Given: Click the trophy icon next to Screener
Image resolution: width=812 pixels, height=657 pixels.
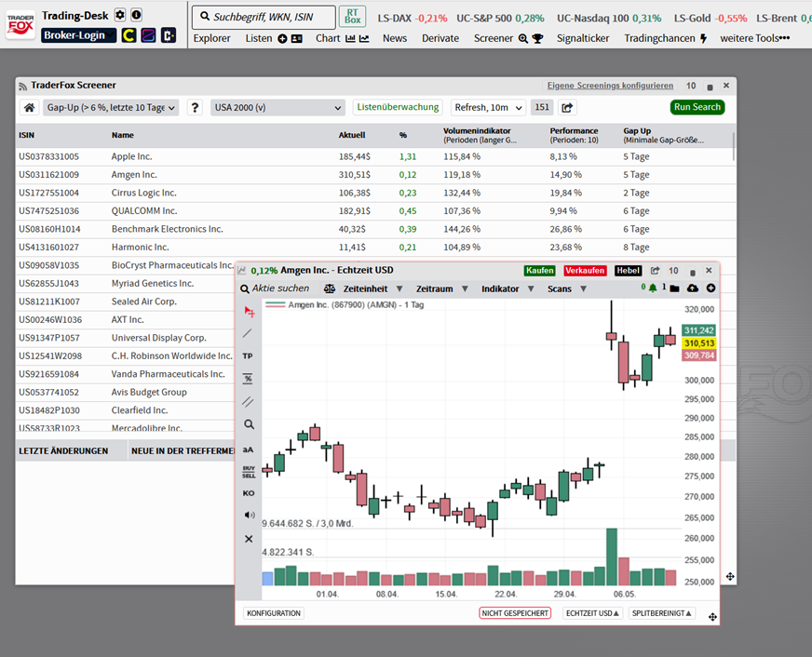Looking at the screenshot, I should tap(537, 39).
